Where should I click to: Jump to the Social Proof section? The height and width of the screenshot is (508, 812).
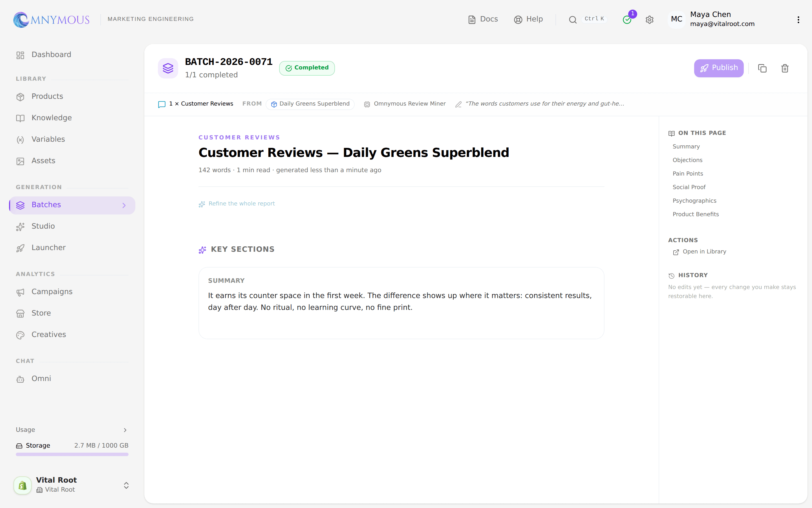click(689, 187)
